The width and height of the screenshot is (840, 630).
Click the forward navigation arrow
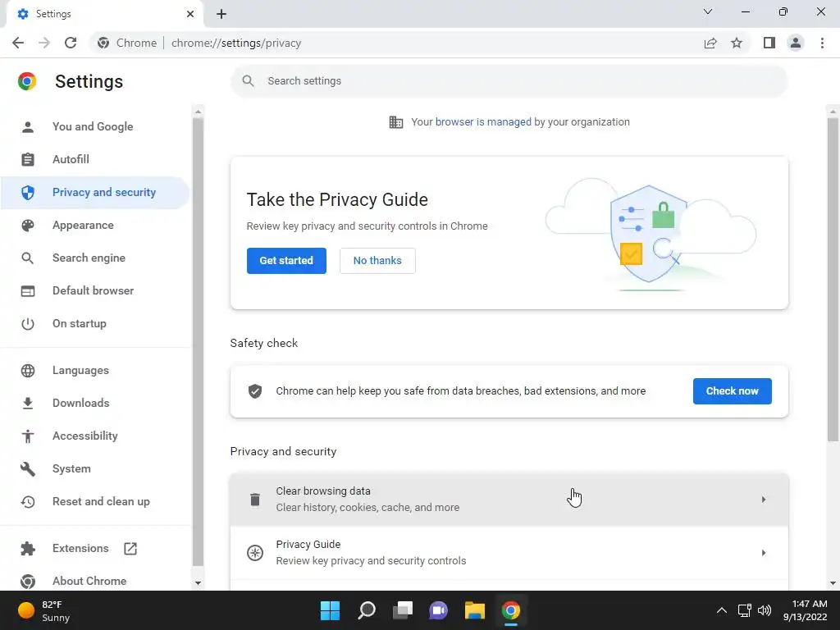coord(44,43)
